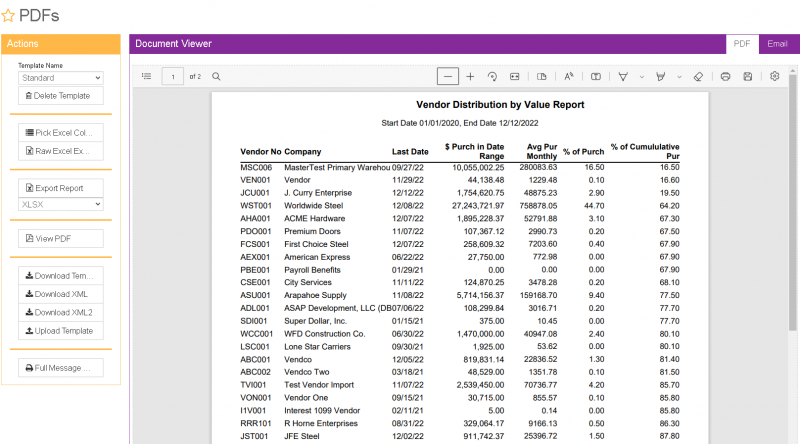Print the document from viewer toolbar
This screenshot has width=800, height=444.
tap(725, 76)
